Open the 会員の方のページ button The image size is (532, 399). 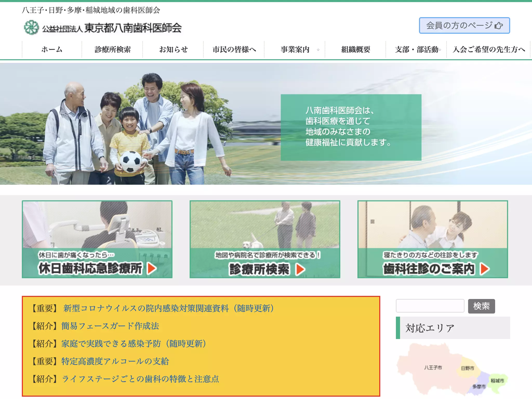(464, 25)
